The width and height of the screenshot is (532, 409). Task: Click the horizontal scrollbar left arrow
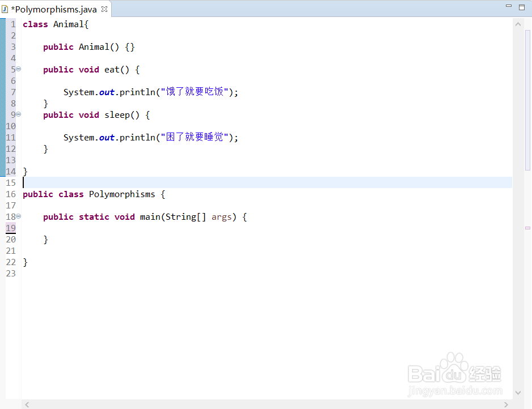[27, 404]
